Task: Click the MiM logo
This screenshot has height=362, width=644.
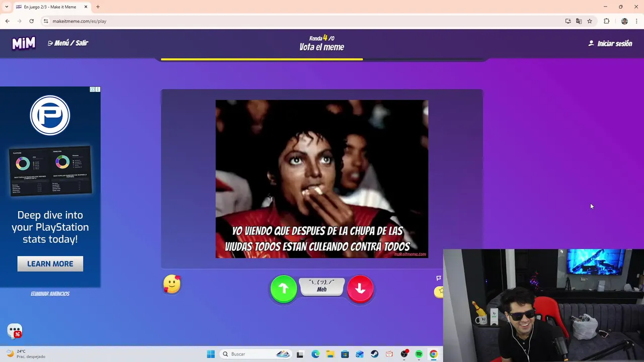Action: pyautogui.click(x=24, y=43)
